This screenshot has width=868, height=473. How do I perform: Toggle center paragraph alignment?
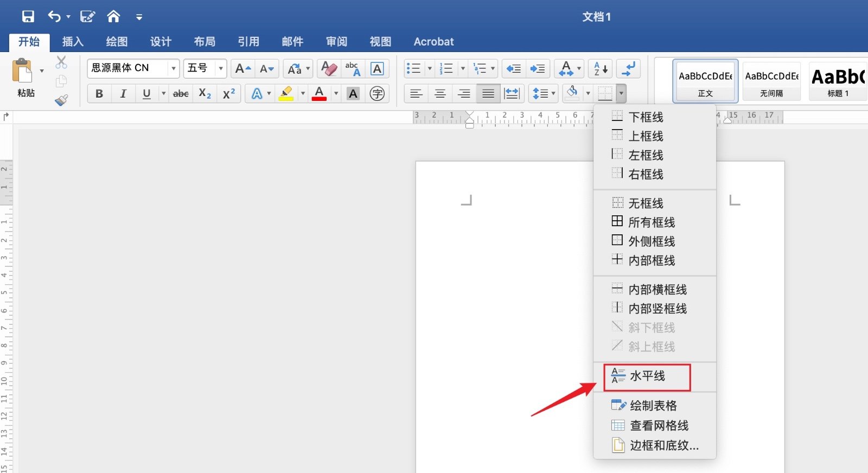coord(440,93)
